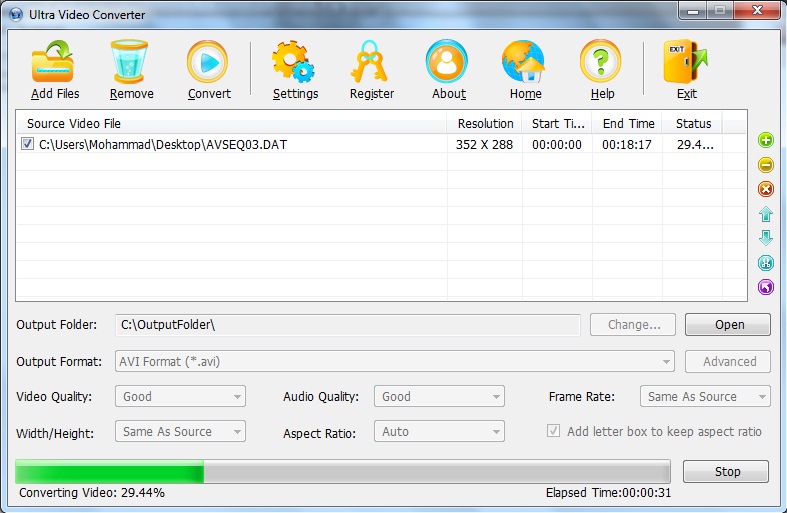
Task: Stop the conversion with Stop button
Action: click(726, 471)
